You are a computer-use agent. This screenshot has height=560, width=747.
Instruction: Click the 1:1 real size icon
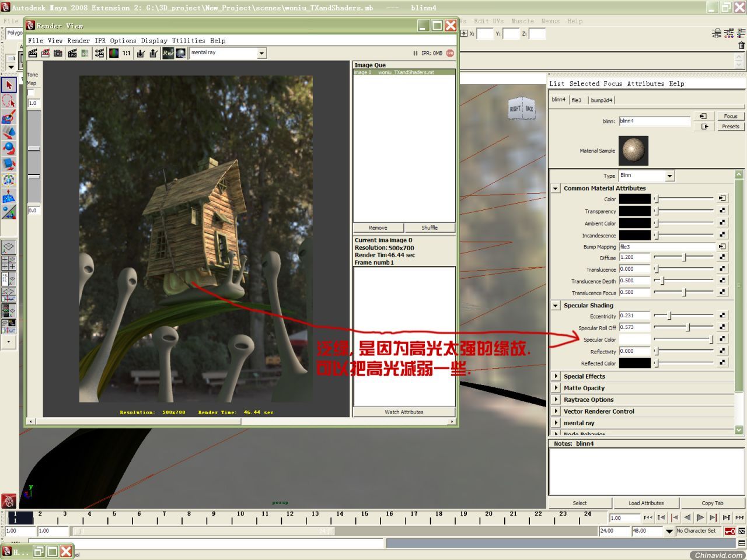pyautogui.click(x=127, y=53)
